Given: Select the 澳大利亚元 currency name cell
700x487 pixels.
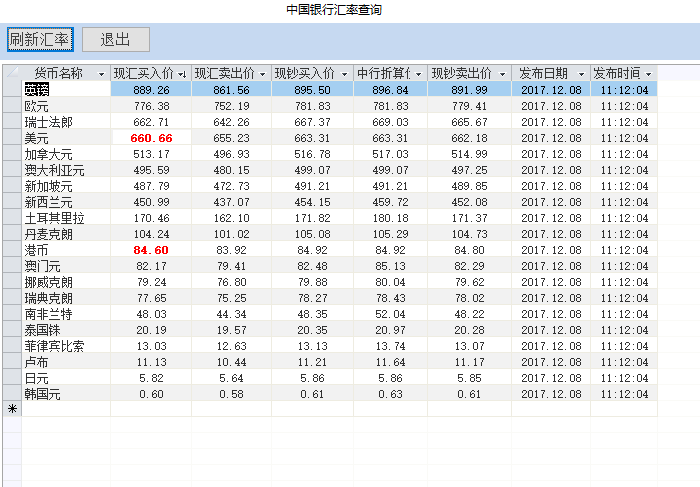Looking at the screenshot, I should pos(66,170).
